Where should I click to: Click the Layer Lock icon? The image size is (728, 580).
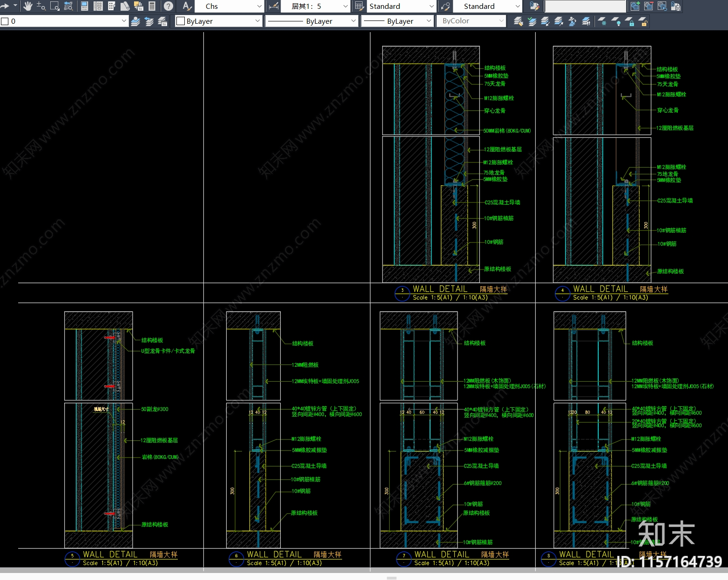click(x=629, y=21)
